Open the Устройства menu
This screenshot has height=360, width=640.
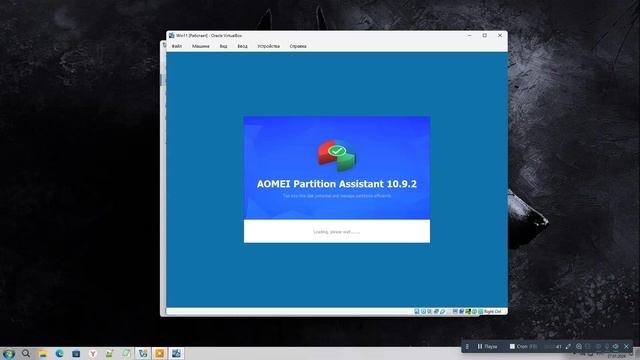coord(268,46)
